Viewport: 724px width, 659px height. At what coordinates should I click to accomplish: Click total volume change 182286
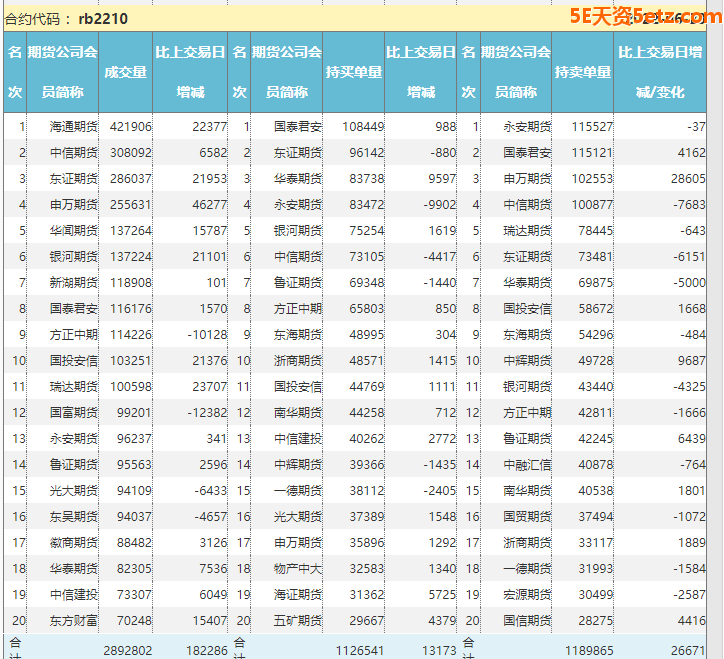[x=207, y=651]
